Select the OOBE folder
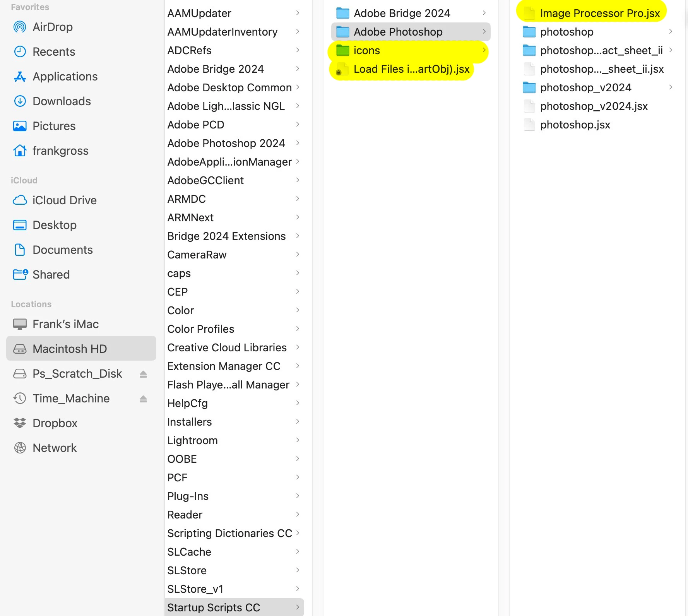Screen dimensions: 688x616 point(234,459)
